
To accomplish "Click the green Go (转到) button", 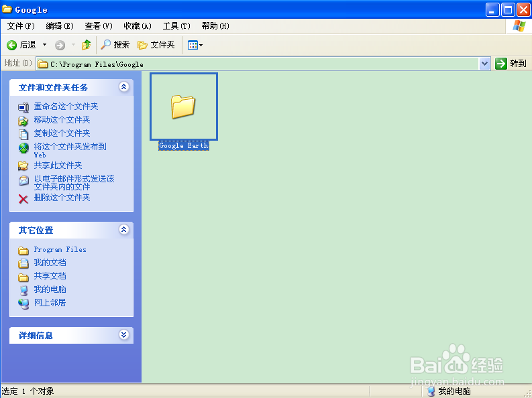I will (511, 64).
